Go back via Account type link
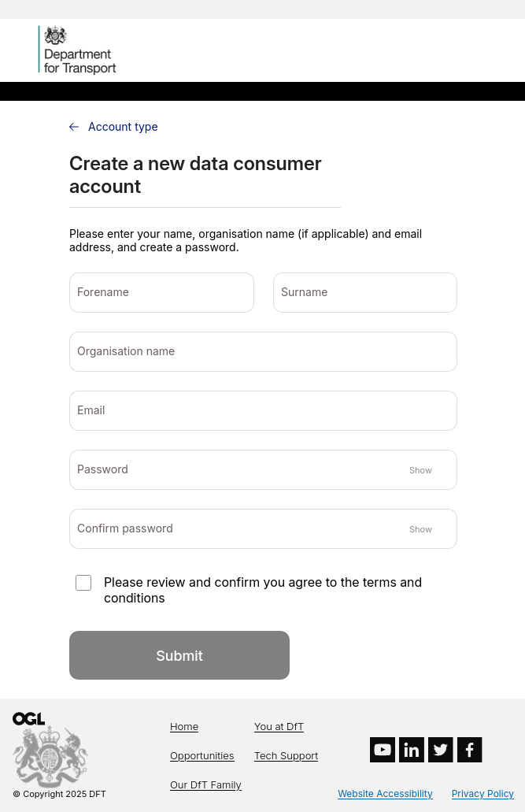 [123, 127]
